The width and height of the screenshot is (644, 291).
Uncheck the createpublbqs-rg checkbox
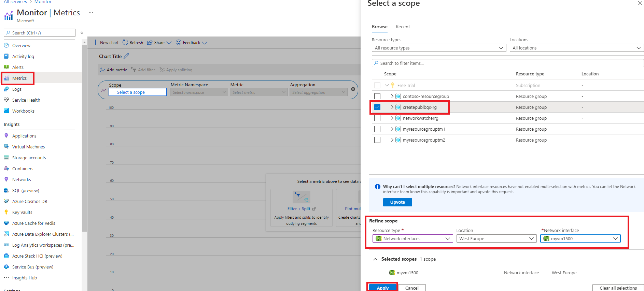pyautogui.click(x=377, y=107)
